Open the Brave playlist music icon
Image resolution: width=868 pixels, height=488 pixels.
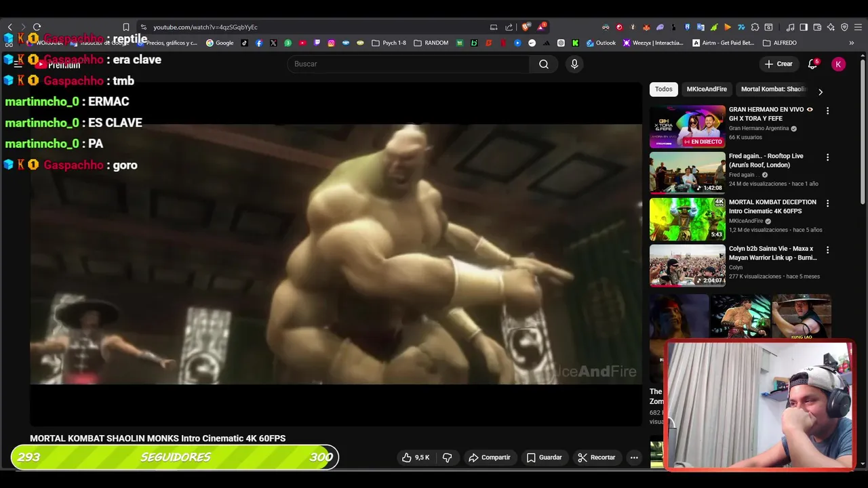tap(790, 27)
